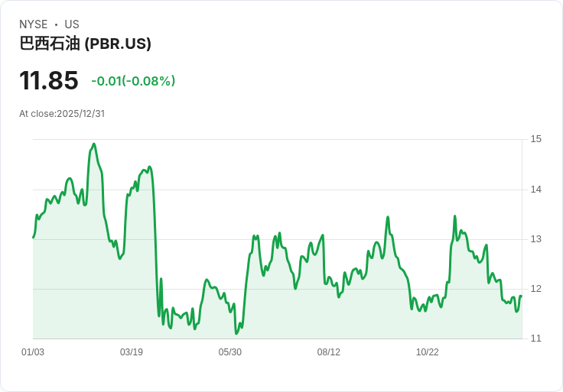Click the At close:2025/12/31 timestamp
563x392 pixels.
(62, 114)
